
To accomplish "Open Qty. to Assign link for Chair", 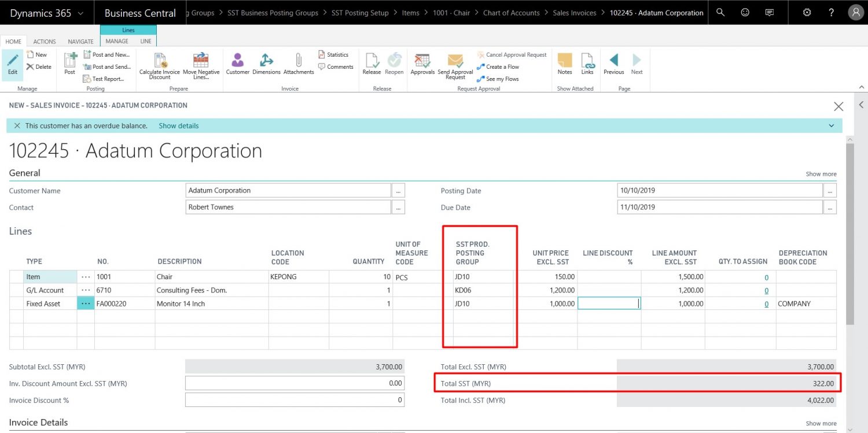I will pyautogui.click(x=766, y=277).
